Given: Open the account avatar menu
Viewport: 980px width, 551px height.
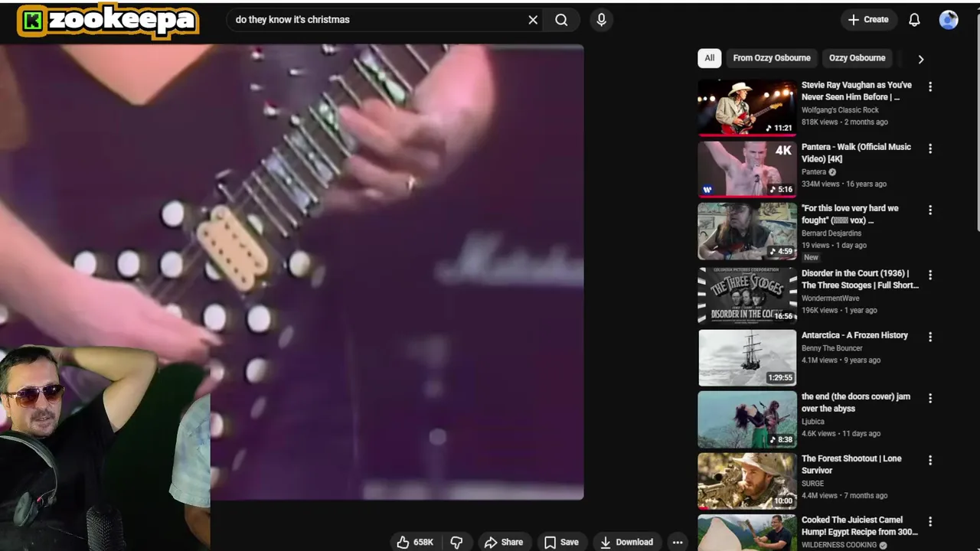Looking at the screenshot, I should point(949,20).
